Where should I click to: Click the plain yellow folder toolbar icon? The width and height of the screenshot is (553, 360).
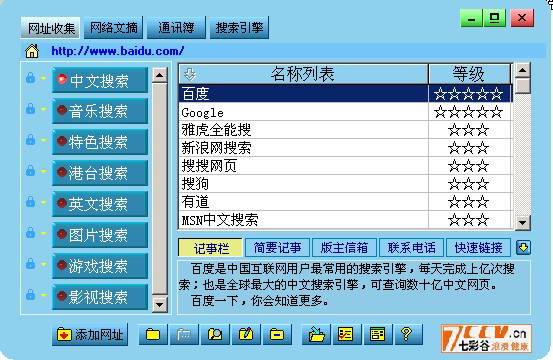tap(153, 334)
